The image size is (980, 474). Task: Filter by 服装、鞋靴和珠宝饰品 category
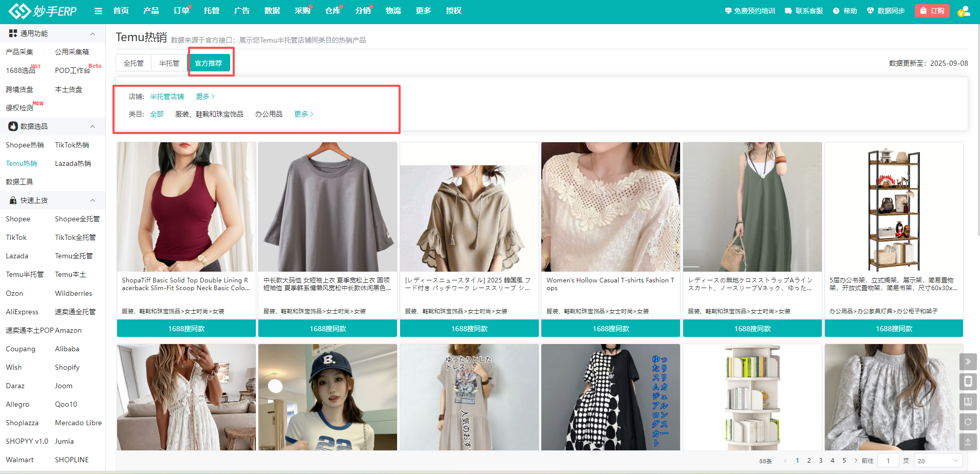tap(209, 114)
